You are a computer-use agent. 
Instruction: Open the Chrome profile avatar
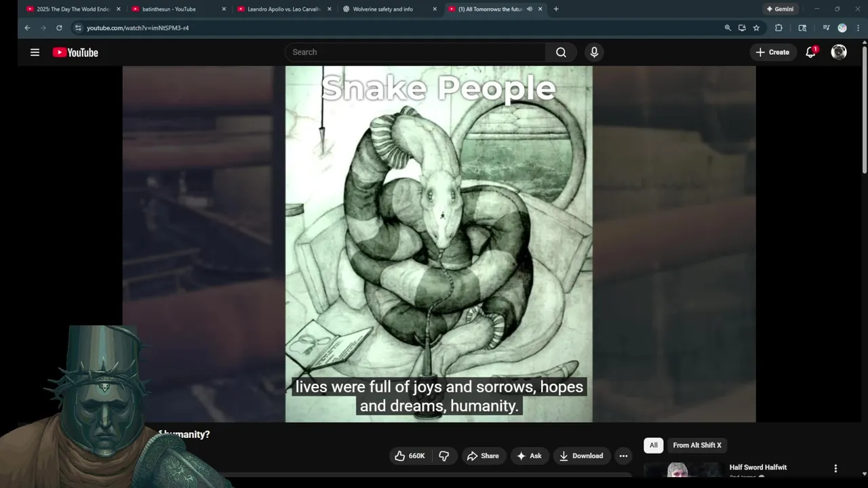(x=842, y=28)
